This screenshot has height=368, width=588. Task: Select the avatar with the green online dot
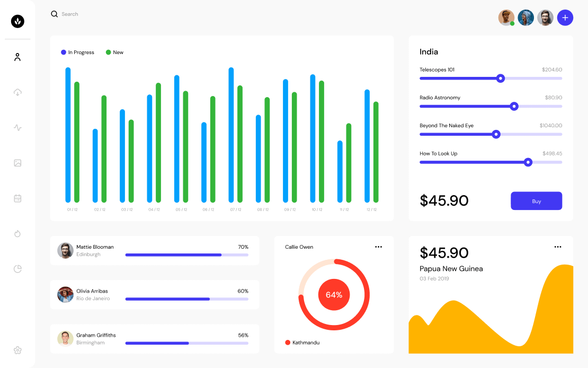506,17
